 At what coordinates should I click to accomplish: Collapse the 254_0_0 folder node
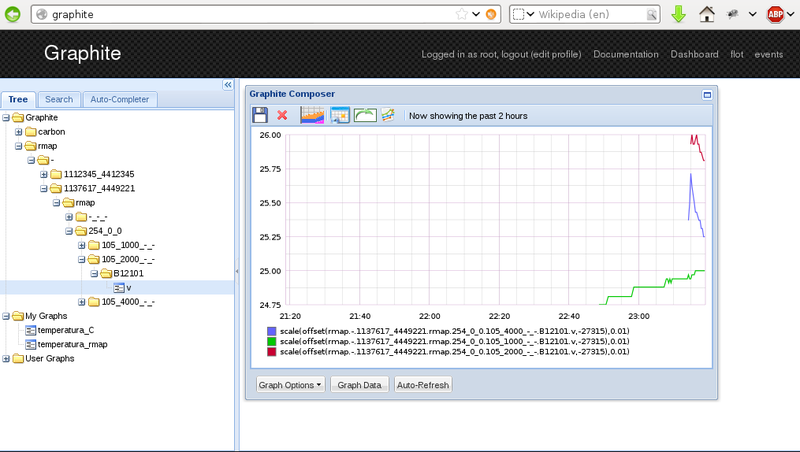69,231
